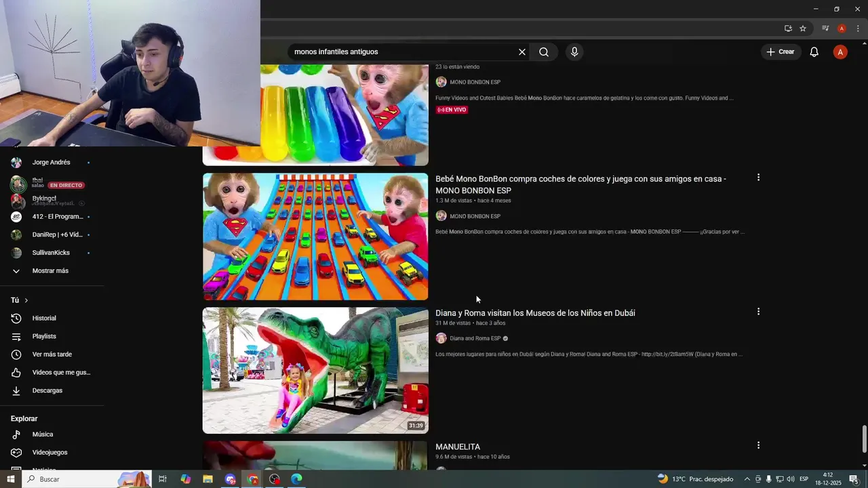The width and height of the screenshot is (868, 488).
Task: Open Discord from the taskbar
Action: [230, 479]
